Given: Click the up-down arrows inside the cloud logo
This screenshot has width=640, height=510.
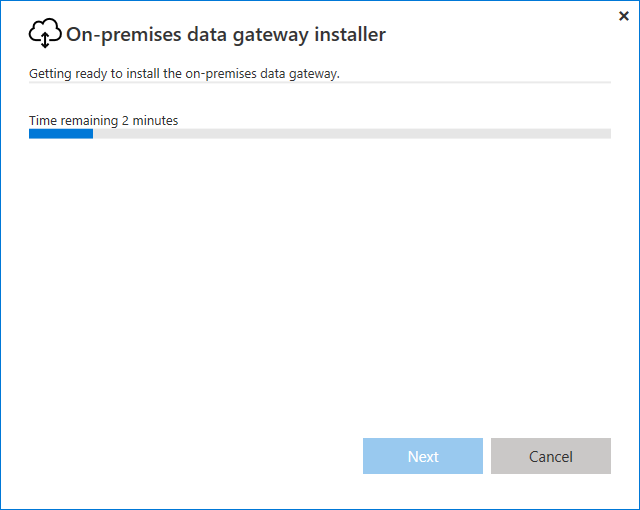Looking at the screenshot, I should tap(45, 39).
